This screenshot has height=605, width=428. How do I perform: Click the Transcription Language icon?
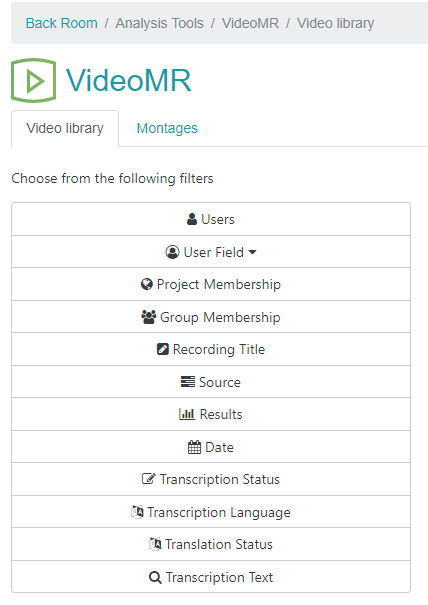click(x=137, y=512)
